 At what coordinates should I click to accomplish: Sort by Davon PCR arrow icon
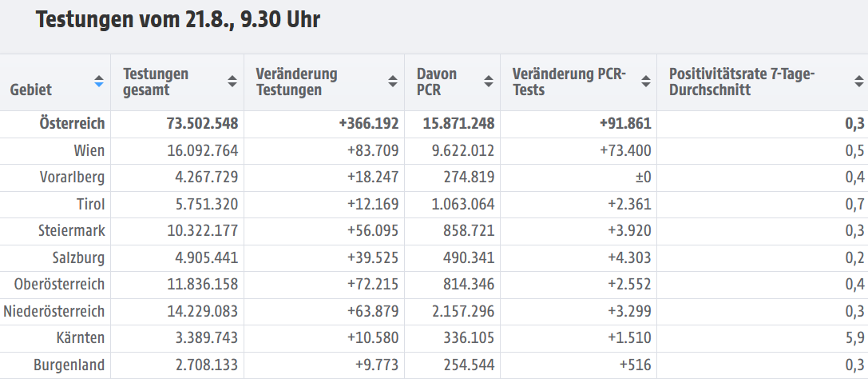488,82
